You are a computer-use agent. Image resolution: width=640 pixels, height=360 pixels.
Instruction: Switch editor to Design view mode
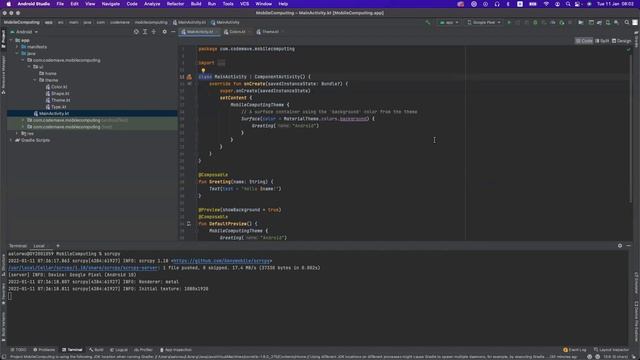pos(621,41)
